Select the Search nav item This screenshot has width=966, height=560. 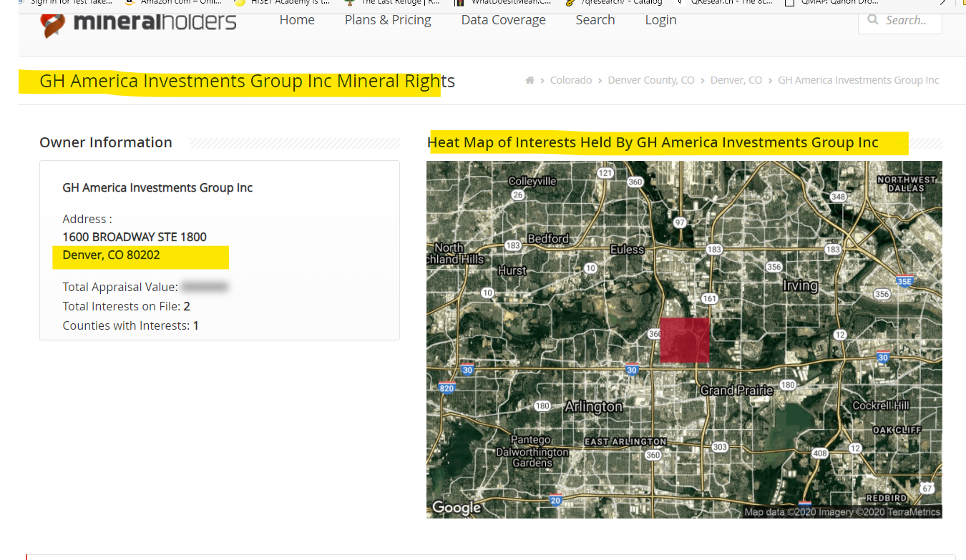pyautogui.click(x=595, y=20)
